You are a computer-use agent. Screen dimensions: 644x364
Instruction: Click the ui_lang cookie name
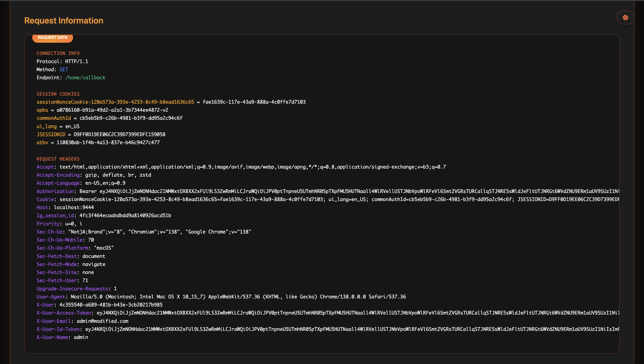pos(47,126)
